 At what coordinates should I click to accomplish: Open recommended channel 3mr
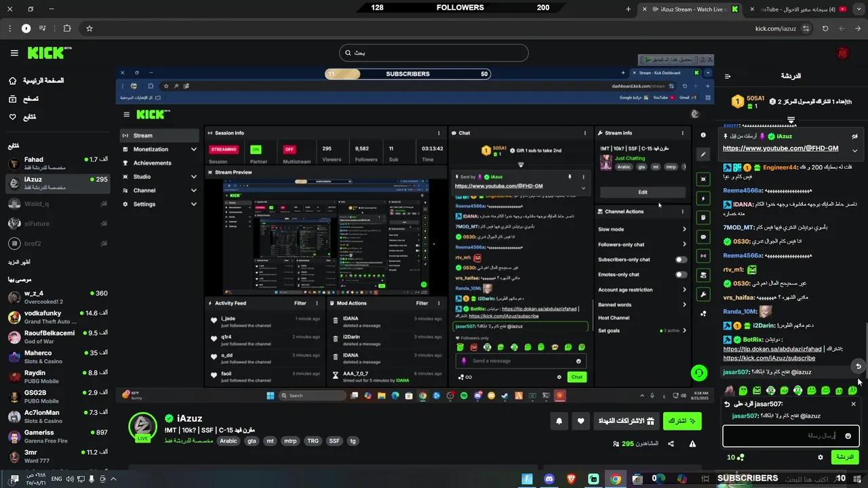58,456
